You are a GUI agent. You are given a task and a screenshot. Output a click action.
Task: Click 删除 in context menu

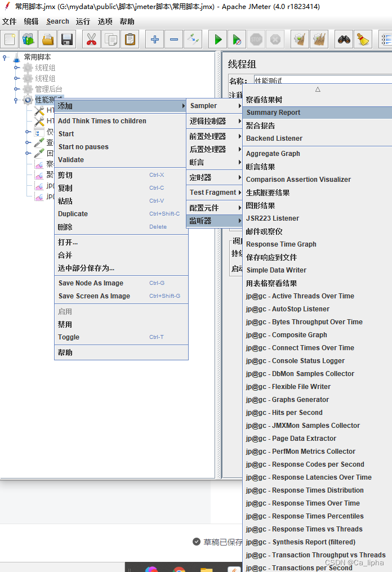tap(121, 227)
